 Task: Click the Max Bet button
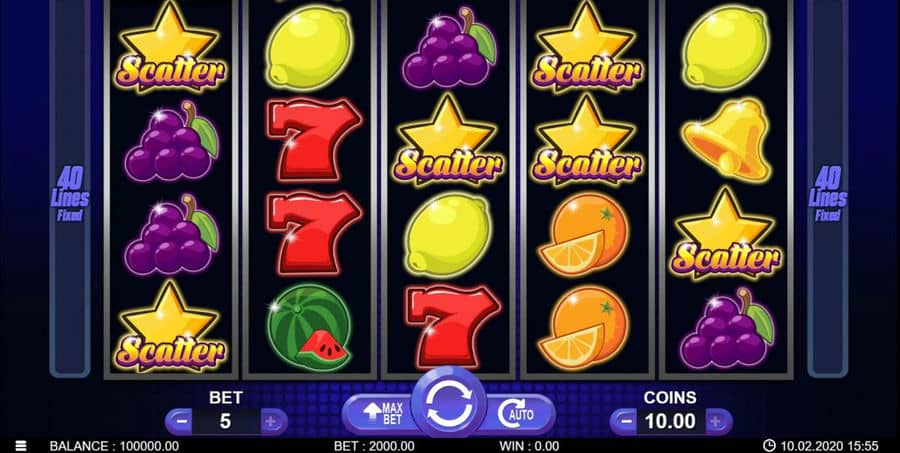381,414
